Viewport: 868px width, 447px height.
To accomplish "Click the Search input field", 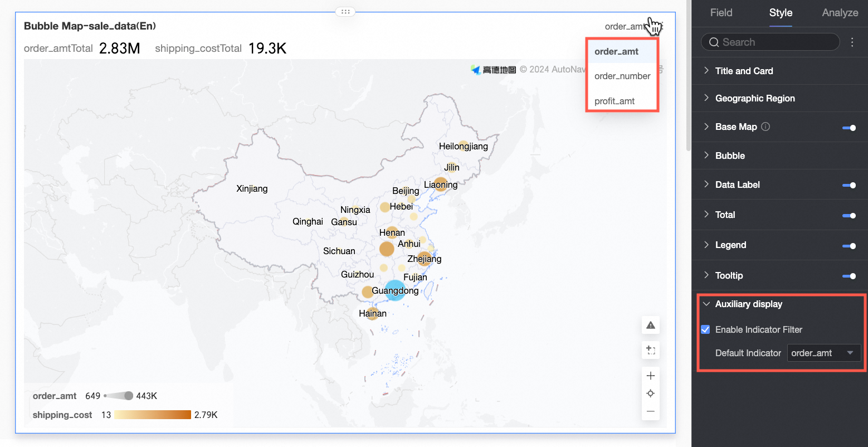I will 770,42.
